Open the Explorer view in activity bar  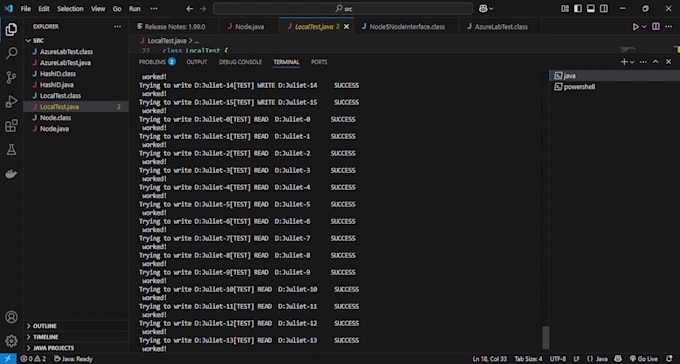coord(11,30)
